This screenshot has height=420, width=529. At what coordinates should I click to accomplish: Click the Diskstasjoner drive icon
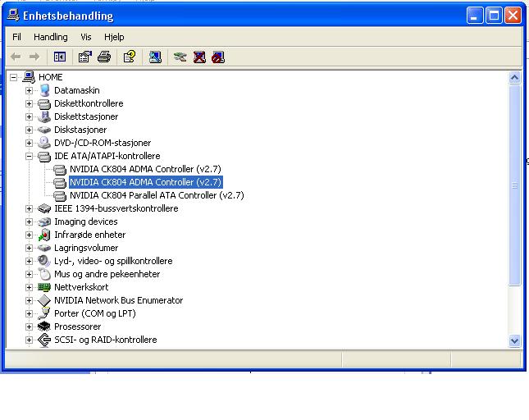(44, 130)
